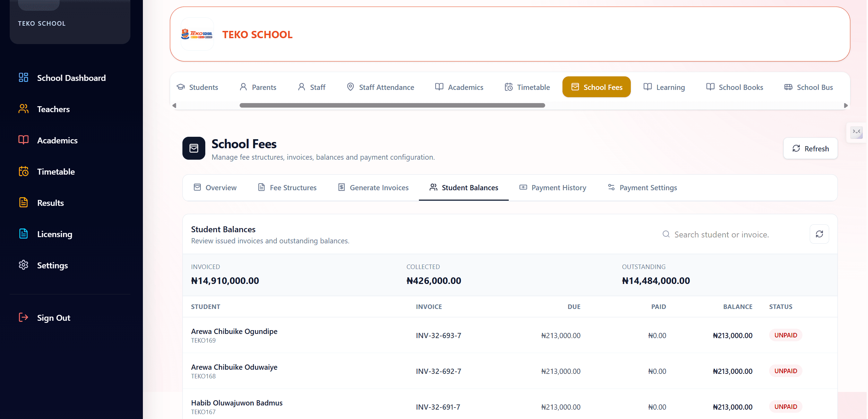Click the STUDENT column header

point(206,307)
